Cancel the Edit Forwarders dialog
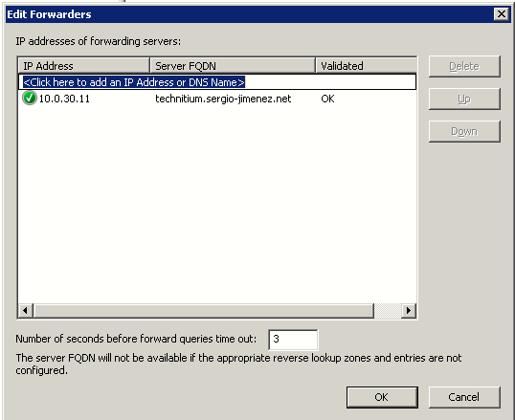Viewport: 515px width, 420px height. [x=464, y=397]
